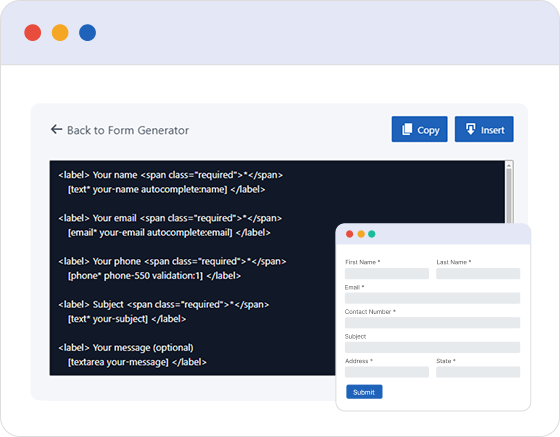
Task: Click the red dot in main window
Action: point(32,32)
